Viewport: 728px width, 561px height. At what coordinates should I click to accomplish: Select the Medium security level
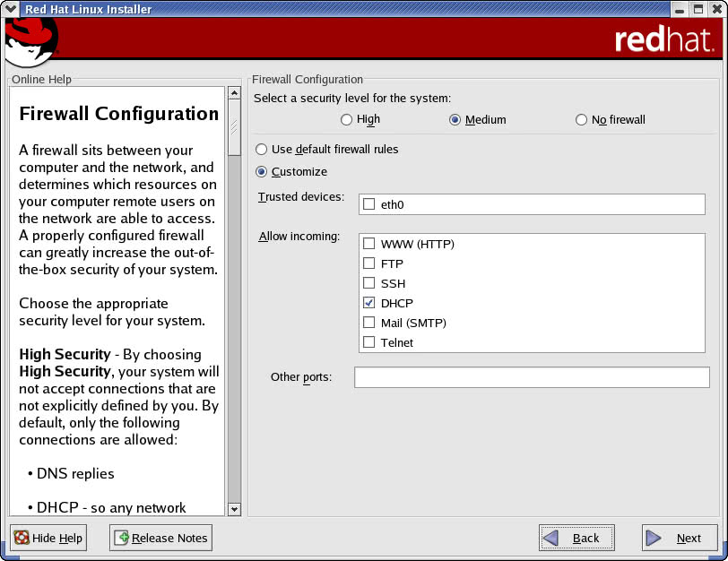click(455, 120)
